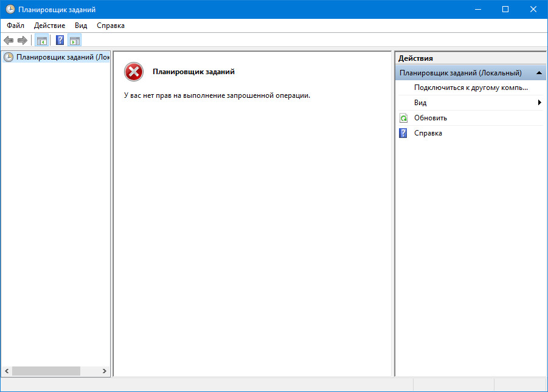Open the Файл menu
Screen dimensions: 548x392
[x=15, y=26]
